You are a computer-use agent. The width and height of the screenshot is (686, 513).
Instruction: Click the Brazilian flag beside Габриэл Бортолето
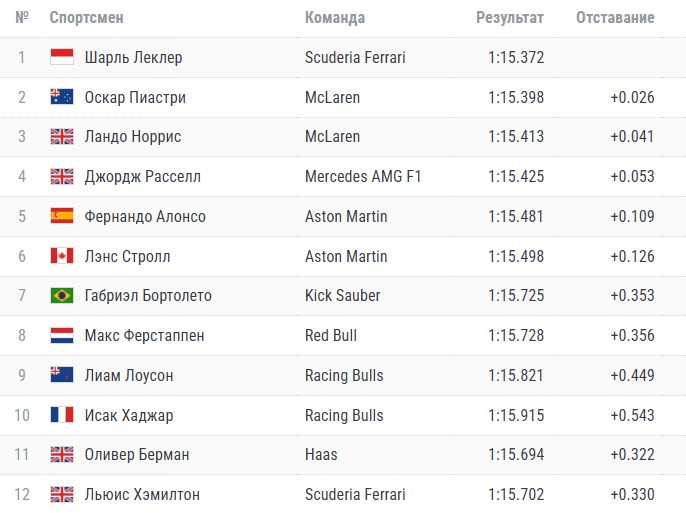(x=62, y=295)
